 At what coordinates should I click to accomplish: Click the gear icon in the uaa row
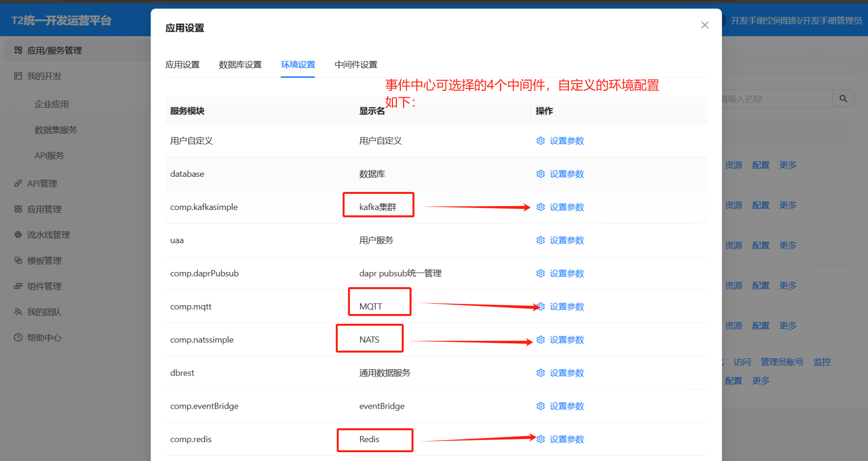pyautogui.click(x=541, y=240)
